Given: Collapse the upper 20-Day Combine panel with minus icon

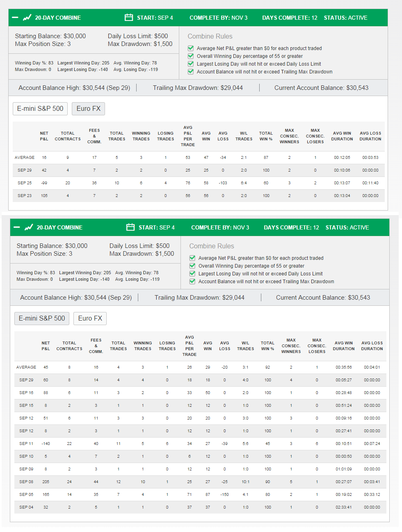Looking at the screenshot, I should tap(15, 18).
